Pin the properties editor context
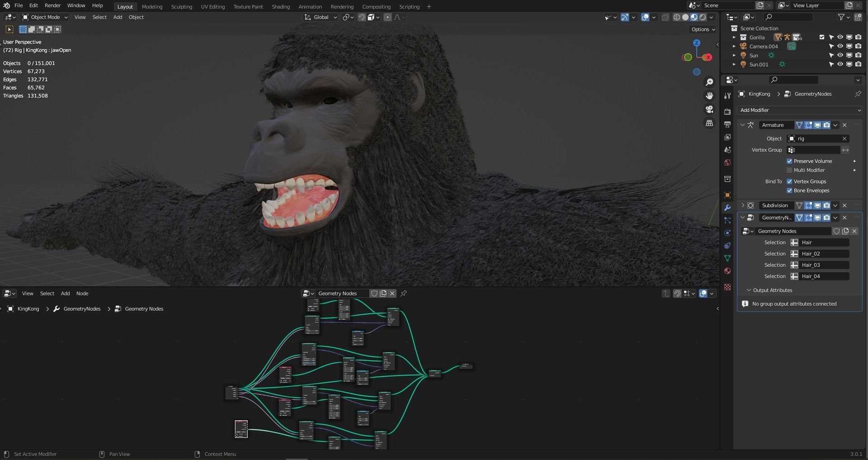This screenshot has width=868, height=460. pyautogui.click(x=858, y=94)
